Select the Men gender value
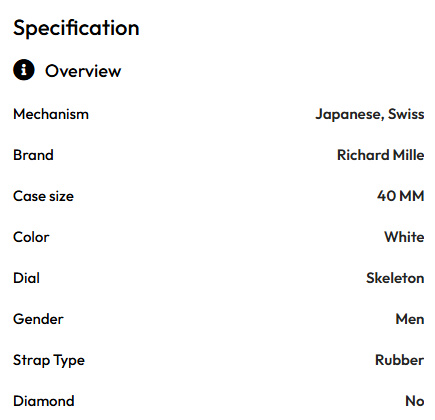435x420 pixels. click(410, 319)
